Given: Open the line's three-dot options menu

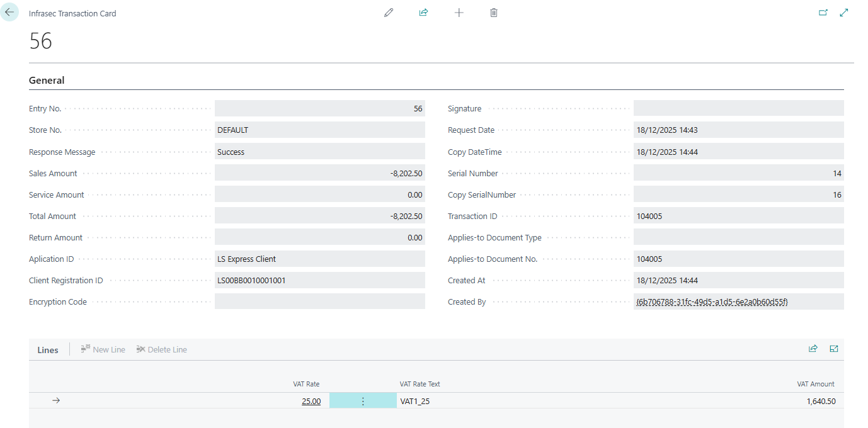Looking at the screenshot, I should coord(363,401).
